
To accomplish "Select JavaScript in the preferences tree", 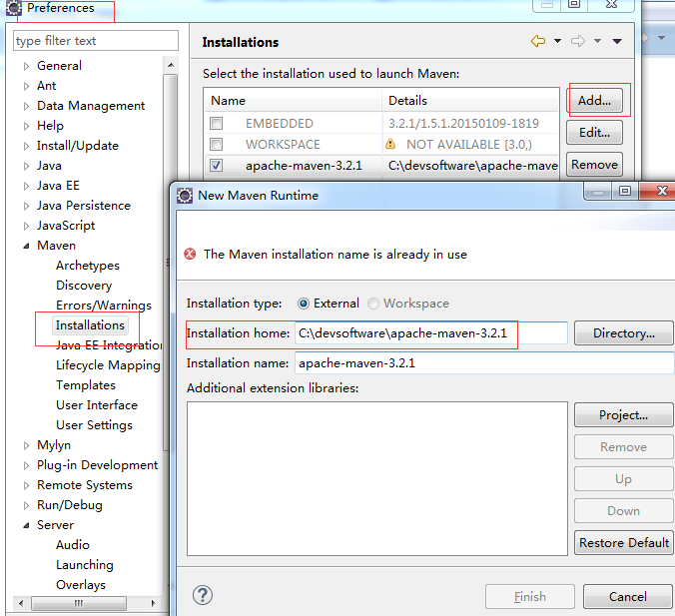I will tap(66, 226).
